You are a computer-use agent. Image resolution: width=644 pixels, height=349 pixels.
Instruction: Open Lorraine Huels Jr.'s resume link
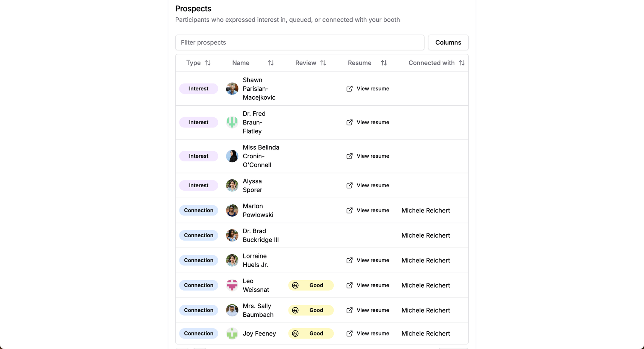tap(368, 260)
